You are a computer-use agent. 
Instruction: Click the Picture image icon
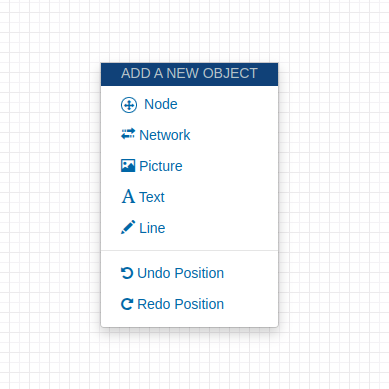pyautogui.click(x=128, y=165)
